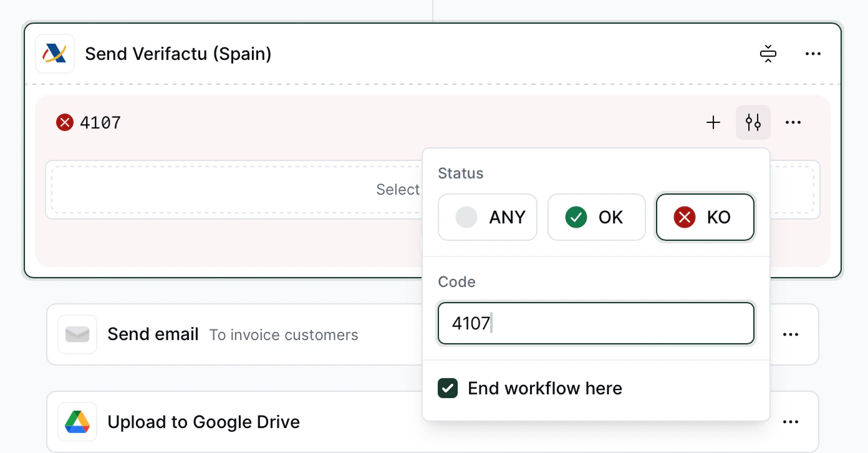Viewport: 868px width, 453px height.
Task: Uncheck the End workflow here checkbox
Action: tap(448, 388)
